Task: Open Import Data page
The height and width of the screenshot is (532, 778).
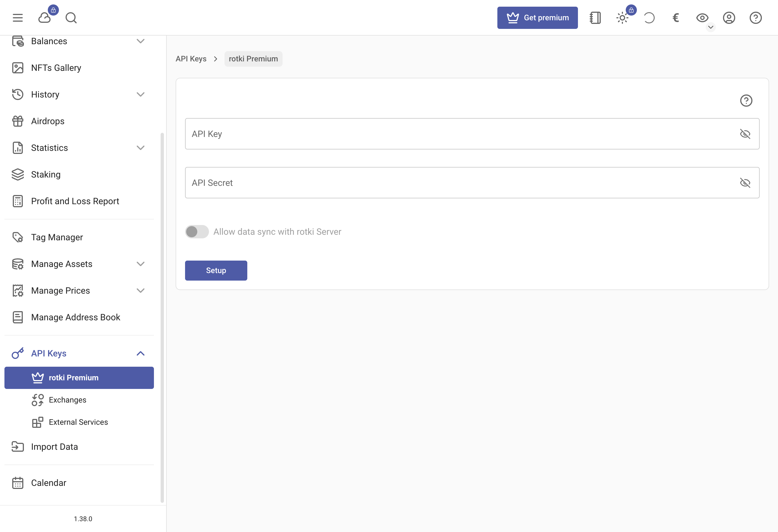Action: tap(79, 447)
